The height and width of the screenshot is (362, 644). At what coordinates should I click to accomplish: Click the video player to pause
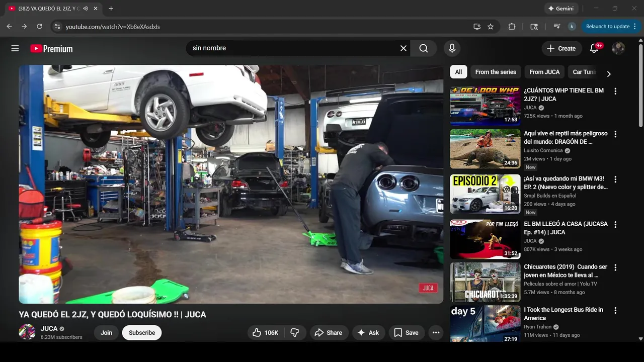coord(231,184)
